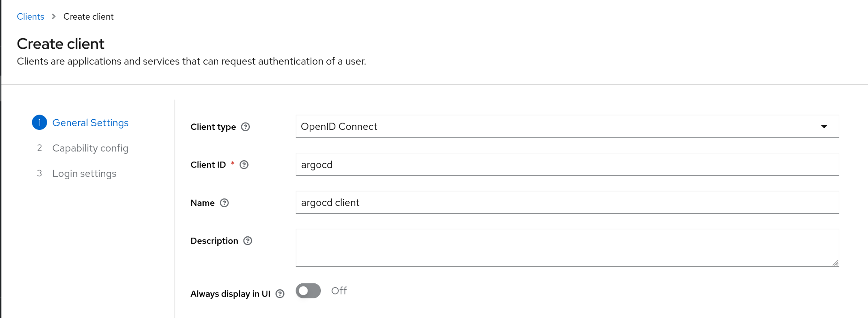868x318 pixels.
Task: Click inside the Description text area
Action: (x=566, y=247)
